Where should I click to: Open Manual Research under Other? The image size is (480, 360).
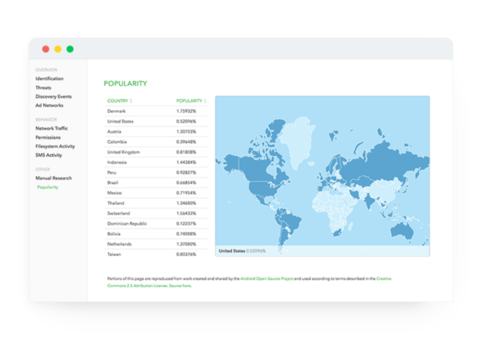coord(53,178)
